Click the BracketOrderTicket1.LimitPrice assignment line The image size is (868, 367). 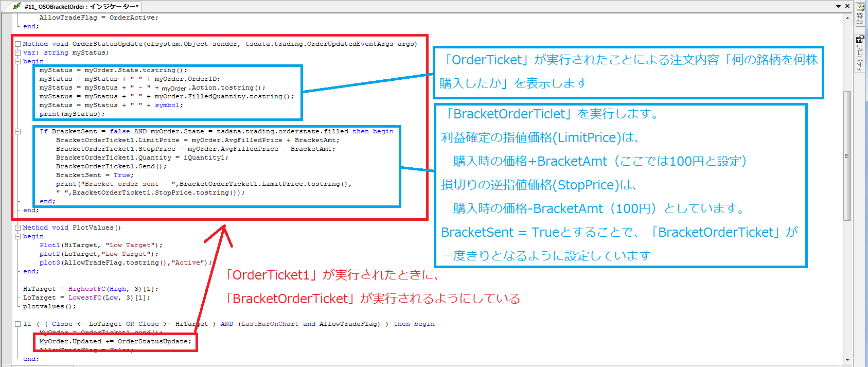click(x=198, y=140)
